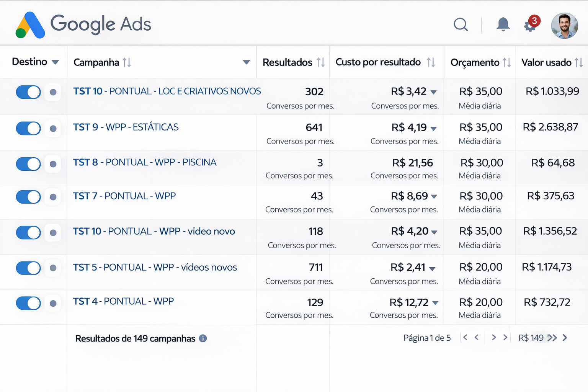Open the user profile avatar
Image resolution: width=588 pixels, height=392 pixels.
564,25
